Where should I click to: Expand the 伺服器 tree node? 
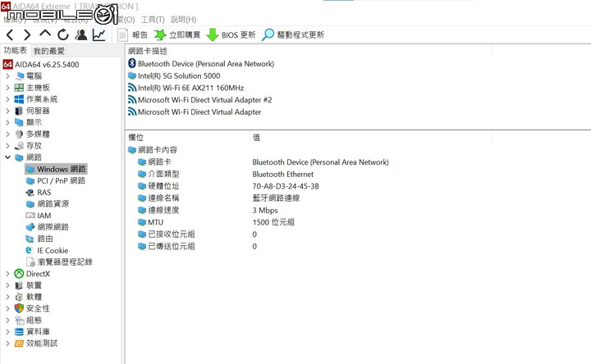tap(8, 111)
